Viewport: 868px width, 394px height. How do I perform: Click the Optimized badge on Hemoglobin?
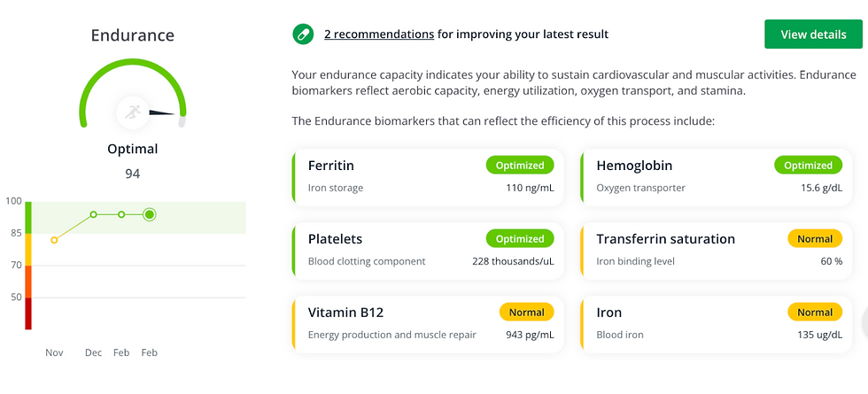click(808, 165)
